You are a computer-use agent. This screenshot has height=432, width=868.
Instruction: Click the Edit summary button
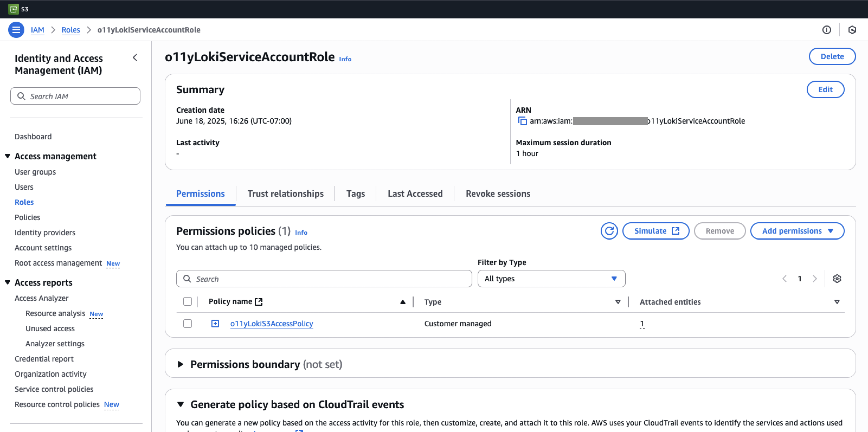[x=825, y=90]
